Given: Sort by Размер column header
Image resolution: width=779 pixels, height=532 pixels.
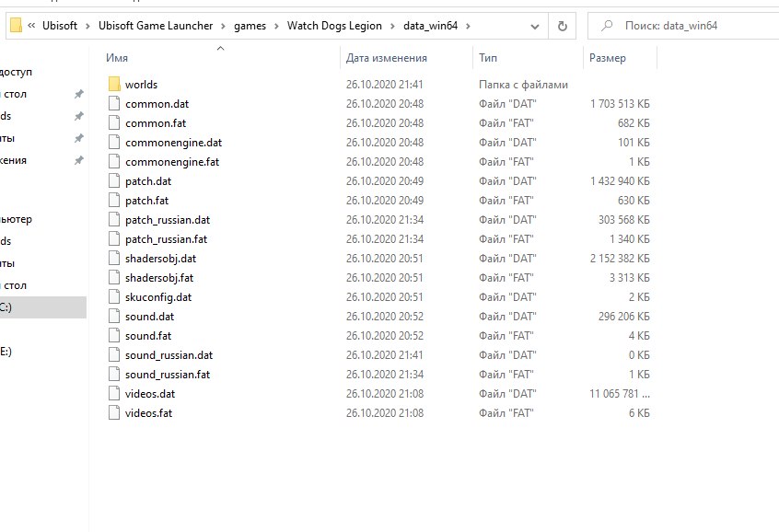Looking at the screenshot, I should tap(608, 58).
